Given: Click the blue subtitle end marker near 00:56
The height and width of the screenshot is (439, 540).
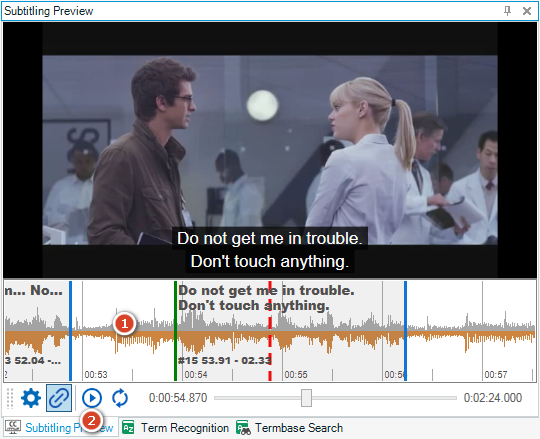Looking at the screenshot, I should (405, 331).
